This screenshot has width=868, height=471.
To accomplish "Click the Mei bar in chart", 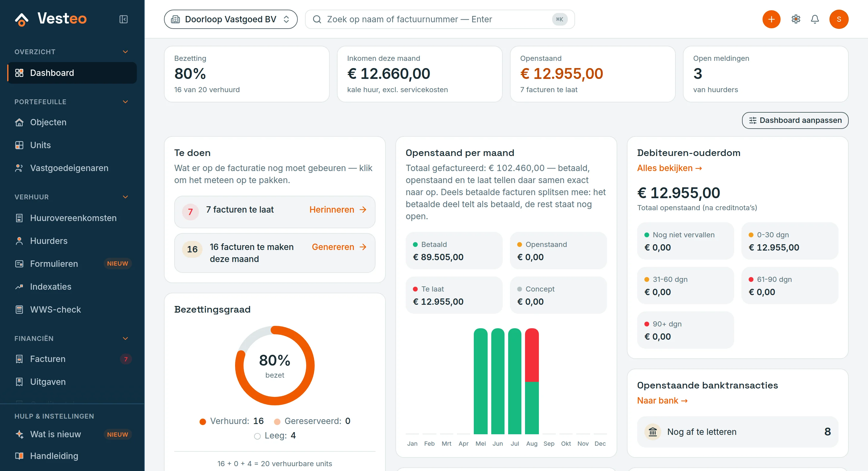I will [x=480, y=381].
